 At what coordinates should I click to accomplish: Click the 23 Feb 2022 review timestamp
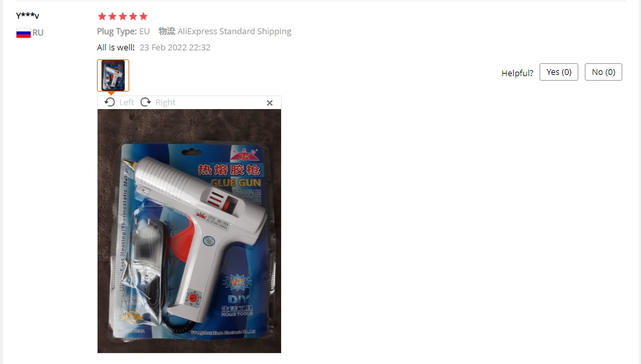click(175, 47)
